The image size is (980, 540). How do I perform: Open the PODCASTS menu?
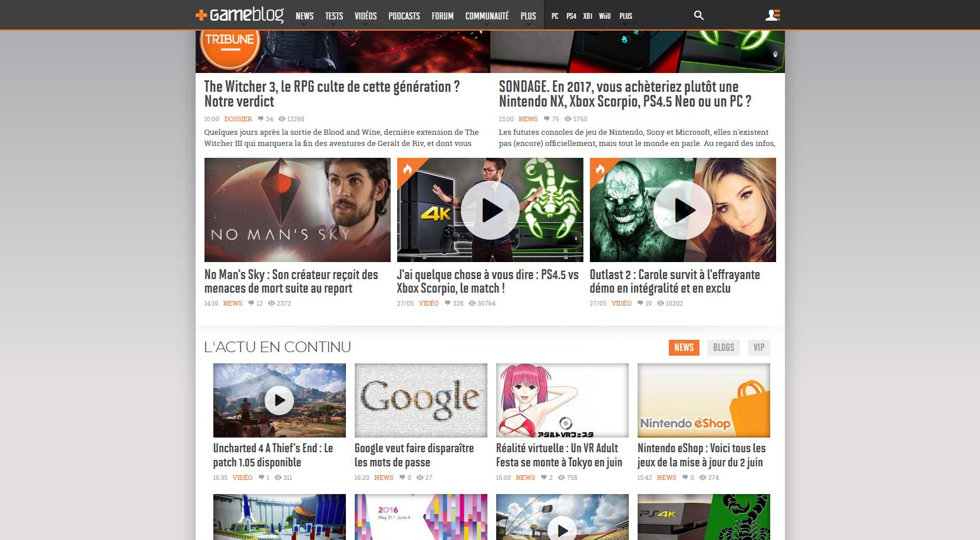tap(404, 16)
